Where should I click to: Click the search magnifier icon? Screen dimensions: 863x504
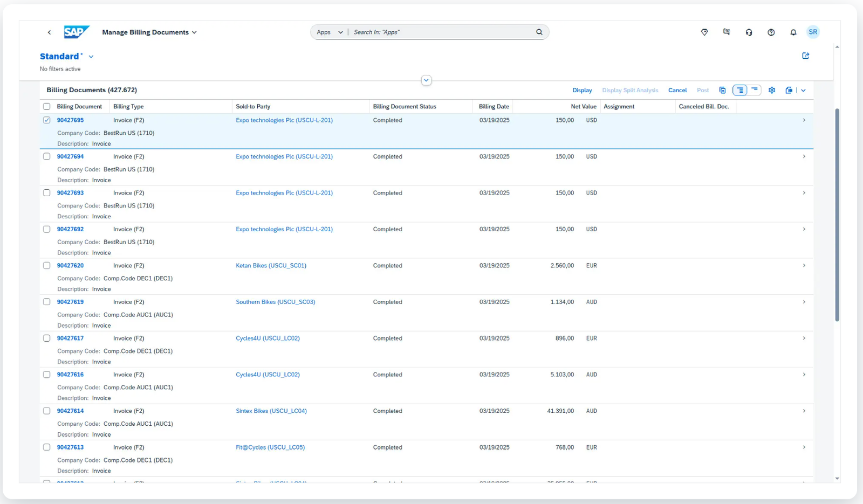coord(539,32)
